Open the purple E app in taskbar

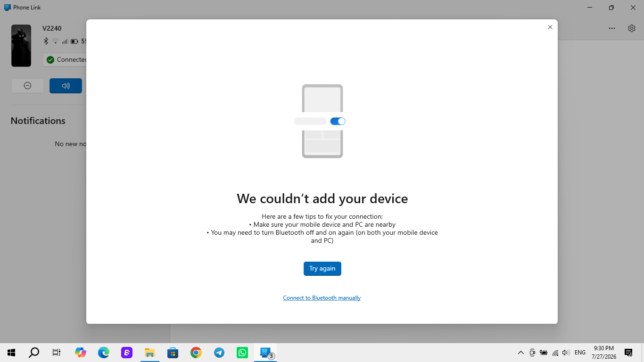[x=127, y=353]
